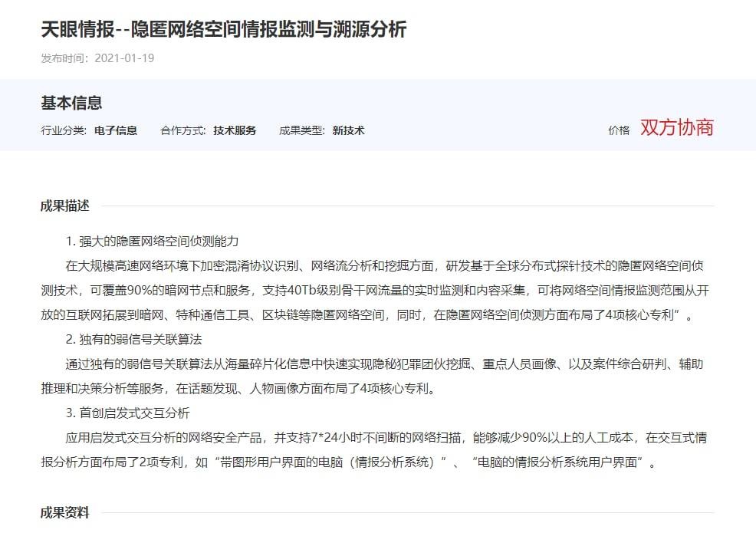Click the 电子信息 industry value
This screenshot has height=533, width=756.
coord(116,130)
